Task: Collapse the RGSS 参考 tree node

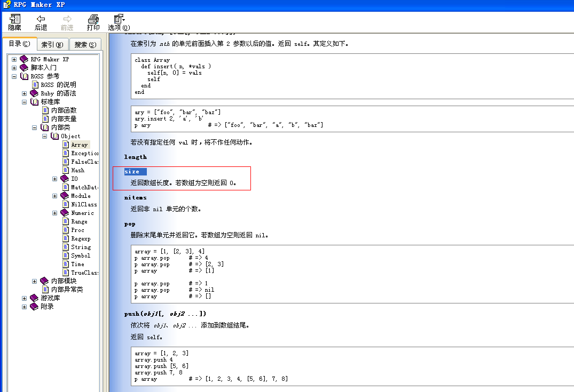Action: (14, 76)
